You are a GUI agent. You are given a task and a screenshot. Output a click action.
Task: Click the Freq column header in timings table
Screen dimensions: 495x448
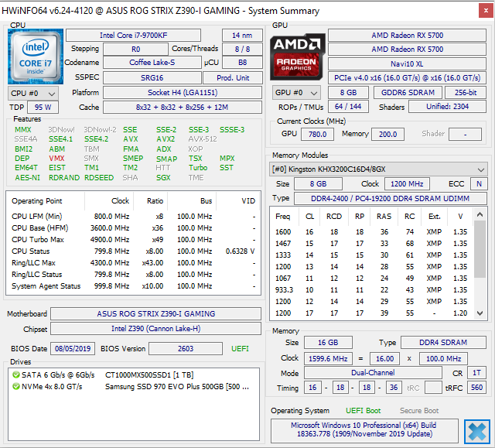282,217
